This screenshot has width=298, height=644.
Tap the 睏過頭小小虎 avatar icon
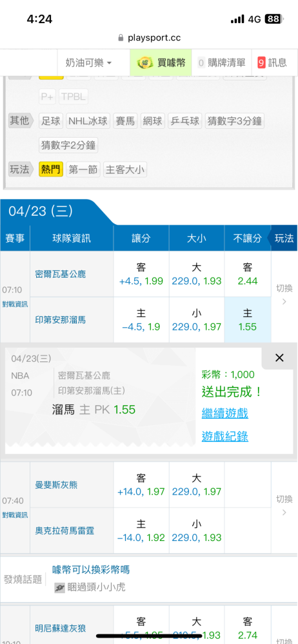(59, 588)
